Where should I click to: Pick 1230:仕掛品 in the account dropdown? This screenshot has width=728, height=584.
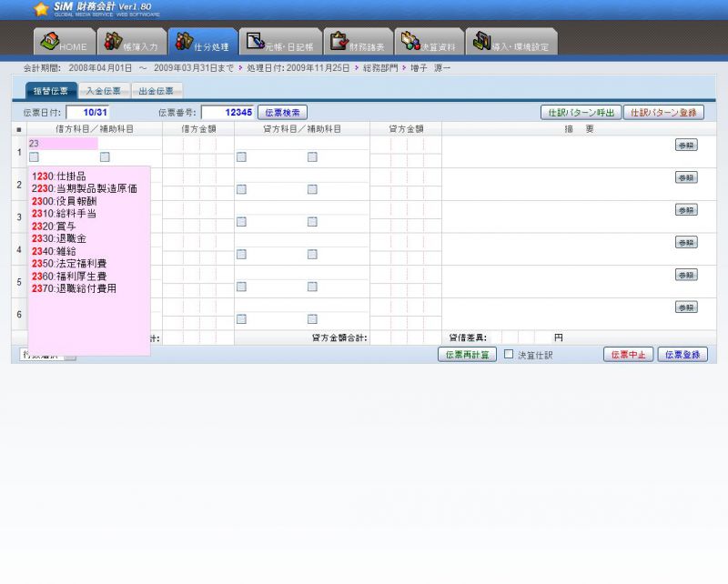tap(58, 176)
